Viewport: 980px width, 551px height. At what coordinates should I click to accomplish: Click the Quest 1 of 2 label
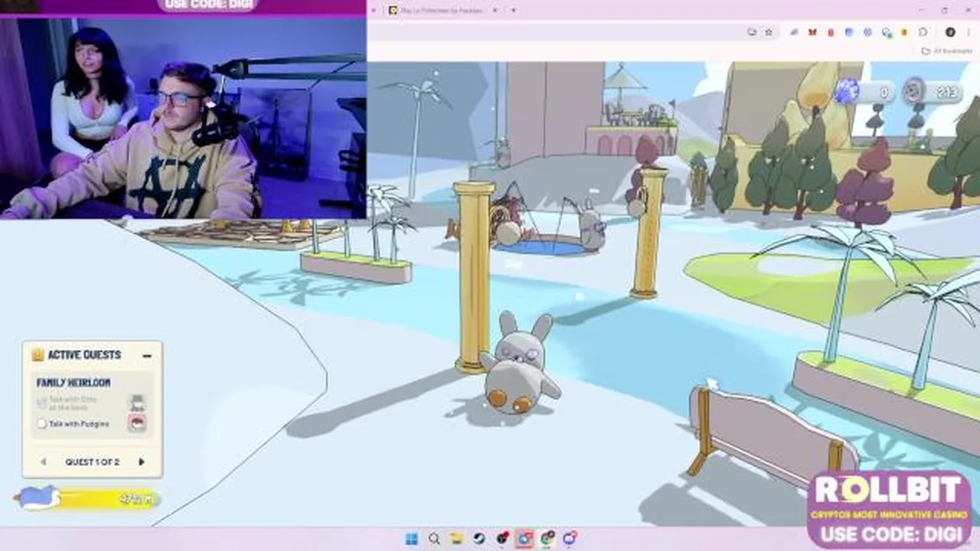(92, 461)
